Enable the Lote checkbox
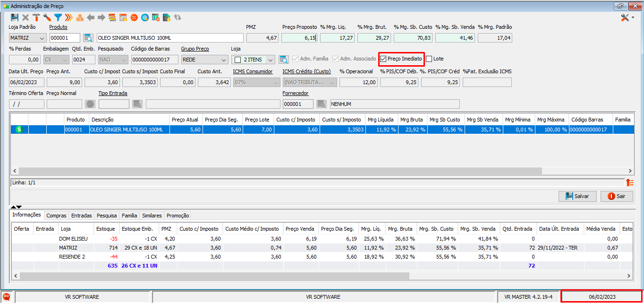 pos(429,59)
